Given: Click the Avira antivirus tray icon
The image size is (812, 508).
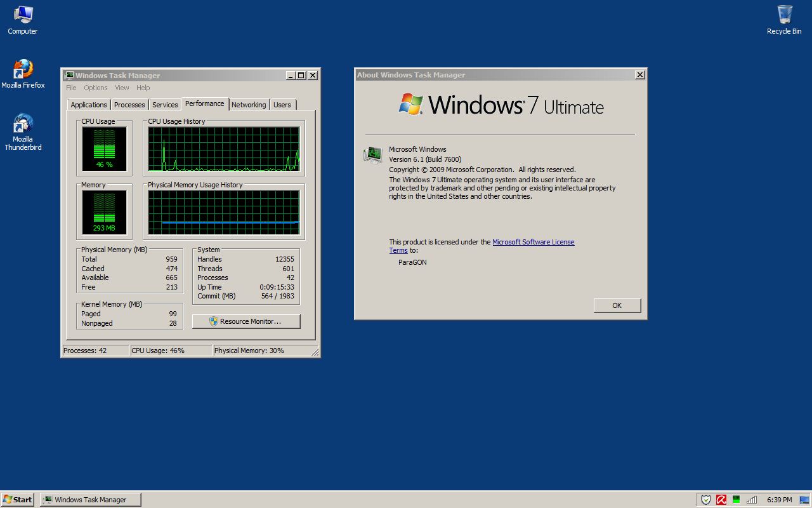Looking at the screenshot, I should coord(721,499).
